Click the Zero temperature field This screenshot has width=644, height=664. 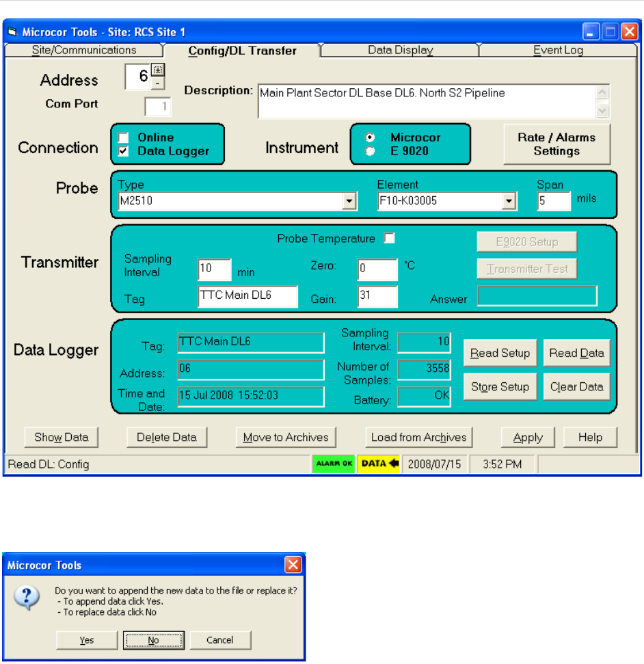(377, 269)
